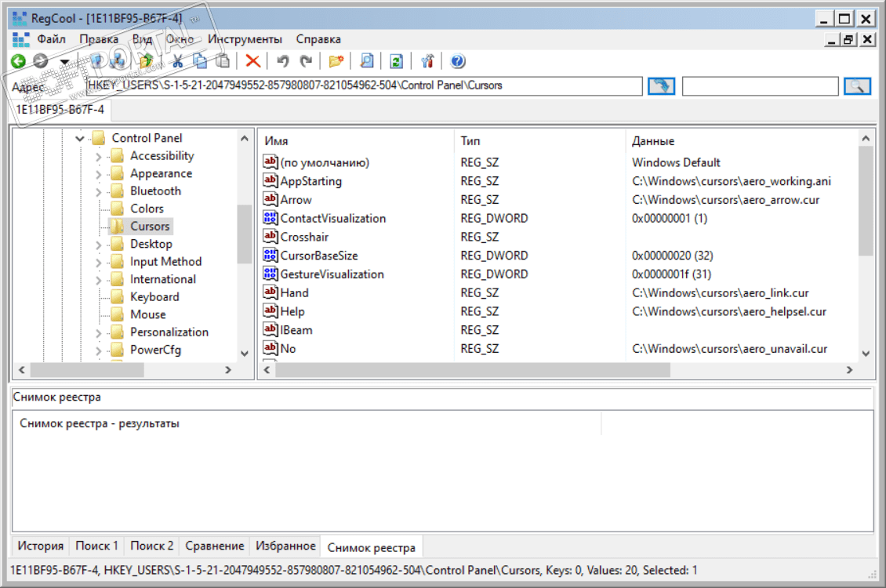Select the (по умолчанию) default value
Viewport: 886px width, 588px height.
[x=558, y=162]
